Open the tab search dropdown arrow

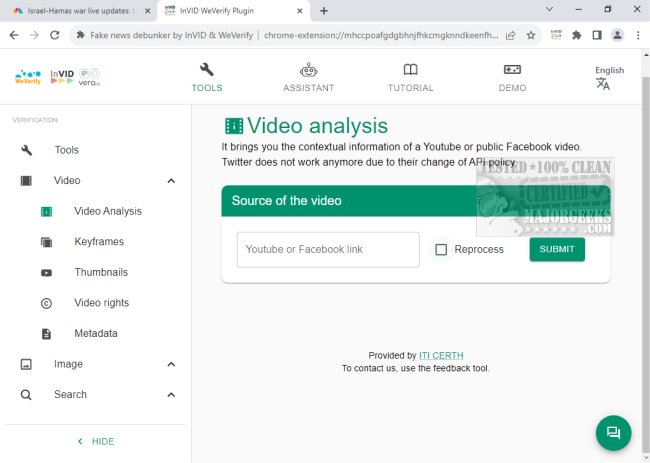tap(549, 10)
